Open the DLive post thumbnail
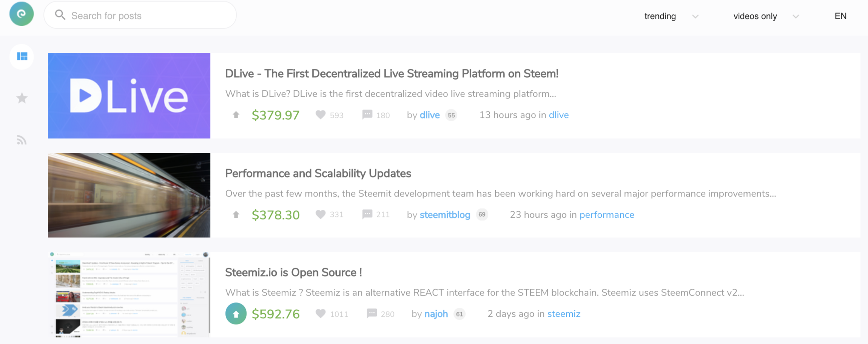 [x=129, y=96]
